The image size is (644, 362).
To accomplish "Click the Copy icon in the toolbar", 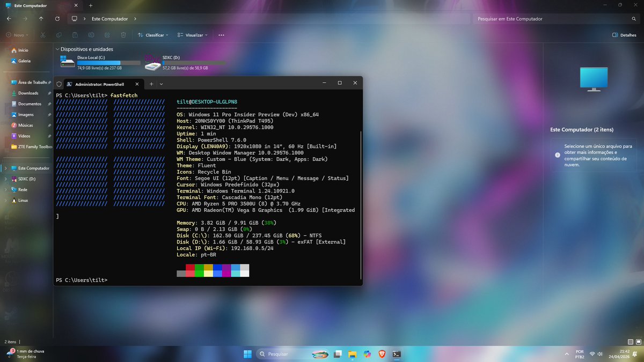I will click(58, 34).
